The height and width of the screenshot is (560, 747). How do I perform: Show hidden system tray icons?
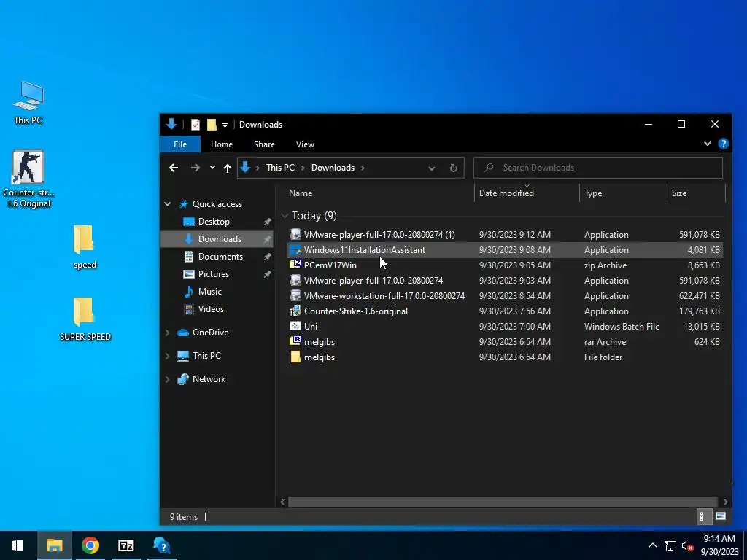(x=653, y=545)
